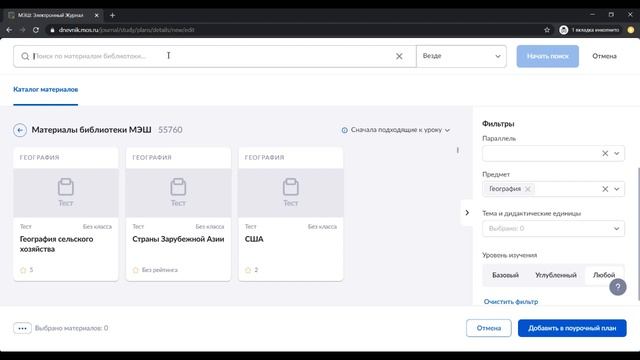Reload the page in the browser
Image resolution: width=640 pixels, height=360 pixels.
36,30
